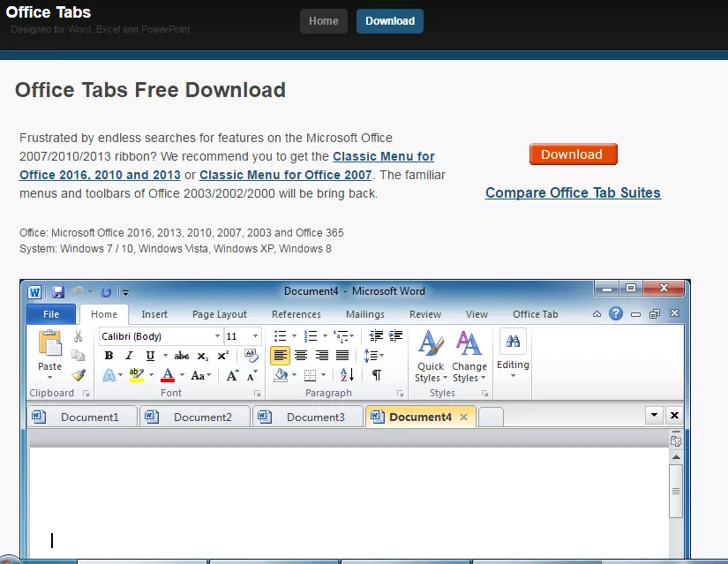
Task: Select the Document2 tab
Action: coord(194,417)
